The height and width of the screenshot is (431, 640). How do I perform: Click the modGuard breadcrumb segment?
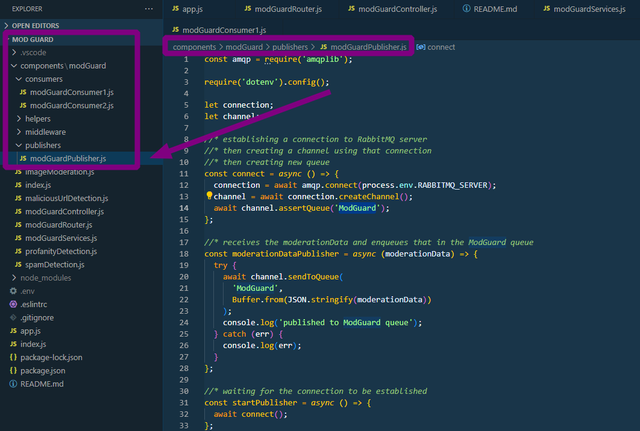tap(244, 47)
